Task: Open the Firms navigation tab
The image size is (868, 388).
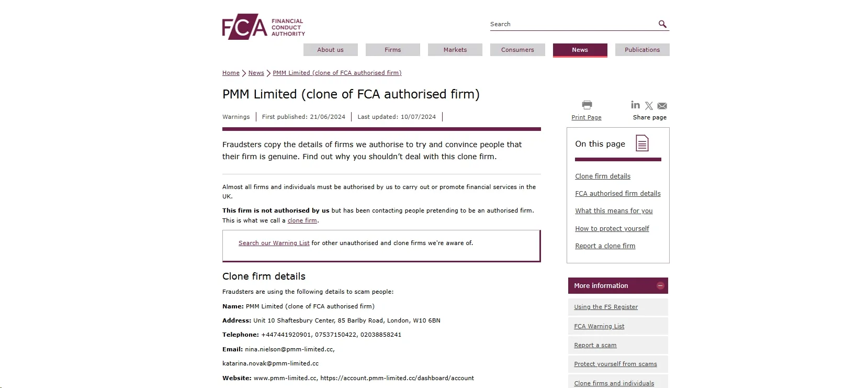Action: 393,50
